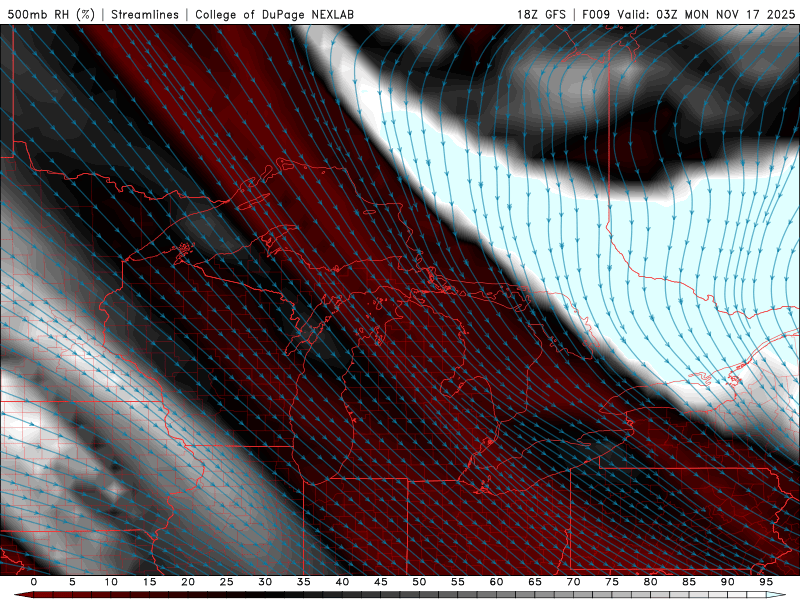Click the colorbar label "65"

(x=535, y=582)
